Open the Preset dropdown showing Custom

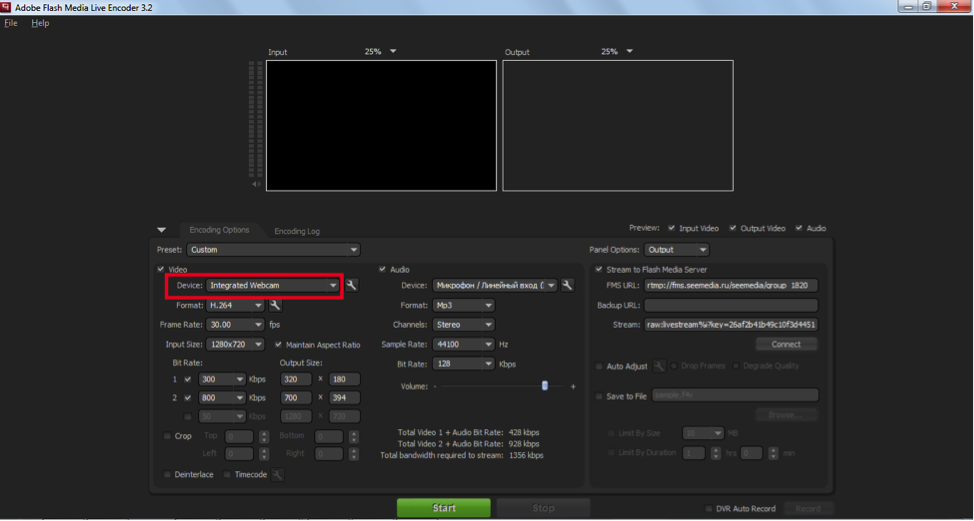(x=273, y=250)
